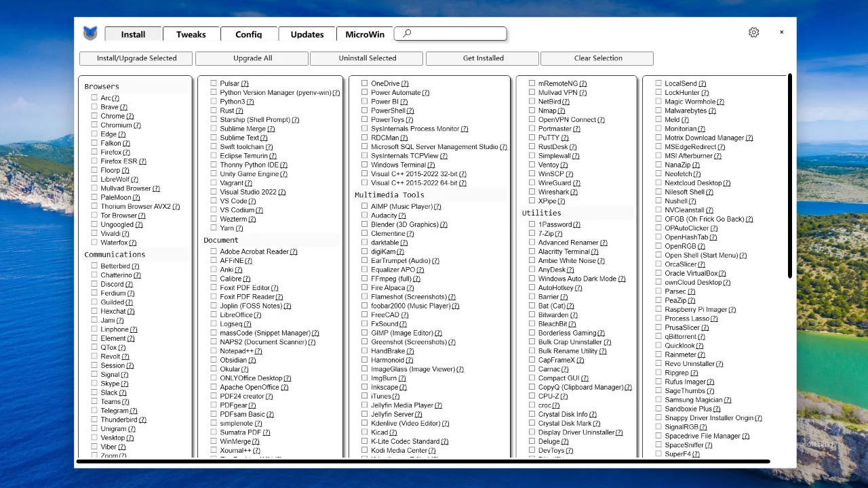868x488 pixels.
Task: Open the (?) link beside AnyDesk
Action: point(571,270)
